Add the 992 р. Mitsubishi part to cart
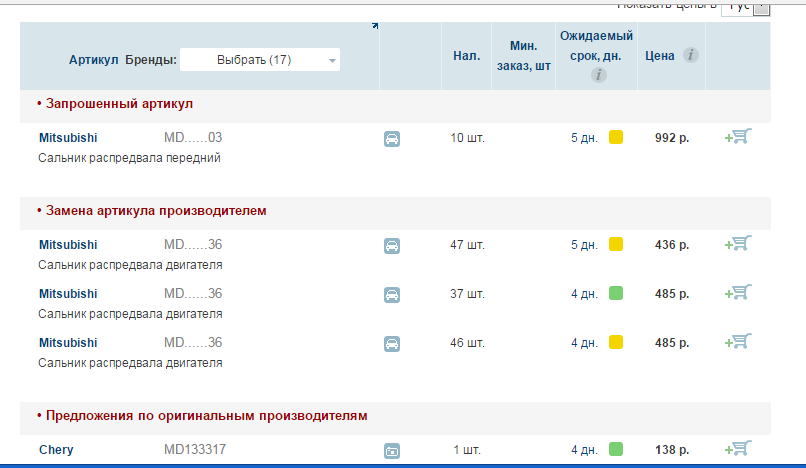 pos(738,137)
